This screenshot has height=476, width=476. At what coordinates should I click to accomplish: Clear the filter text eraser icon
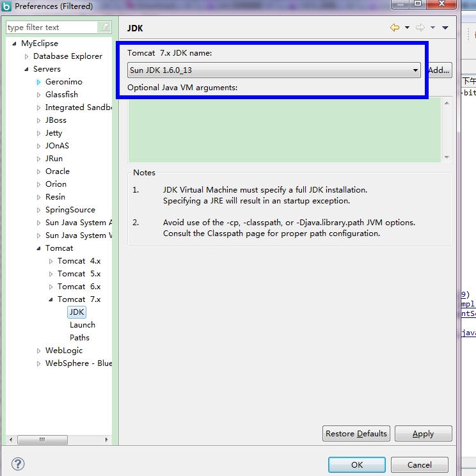105,28
